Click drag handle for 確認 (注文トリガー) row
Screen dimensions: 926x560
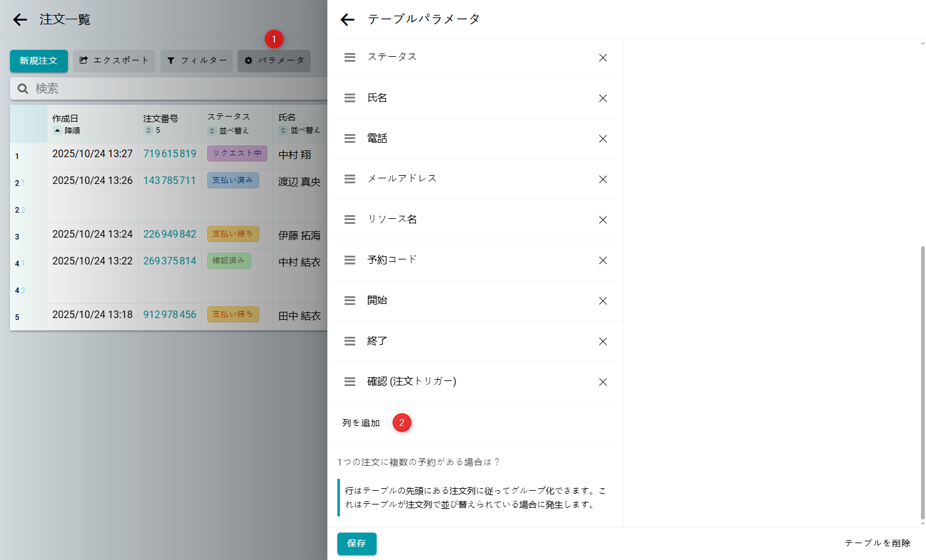click(x=350, y=382)
